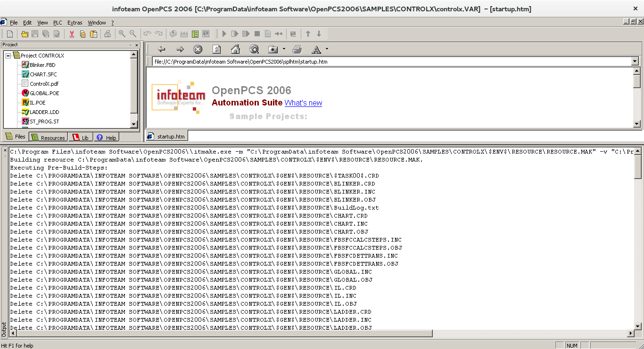Click the browser Search icon

click(254, 49)
